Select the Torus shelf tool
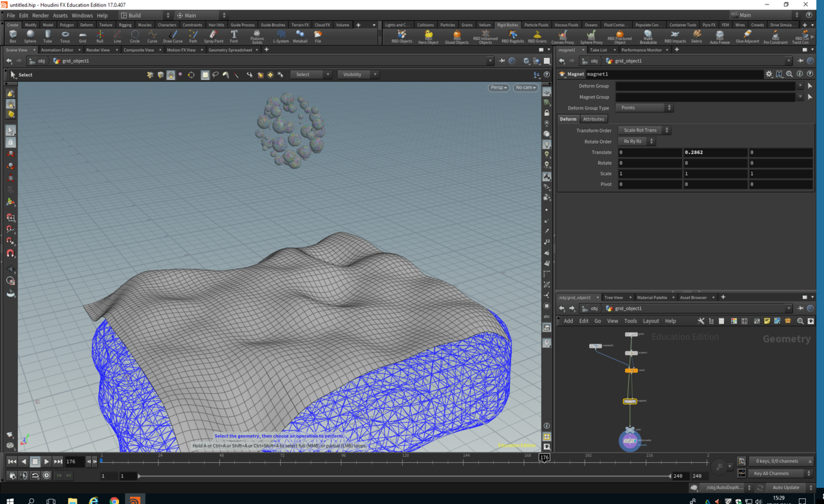The width and height of the screenshot is (824, 504). click(65, 36)
